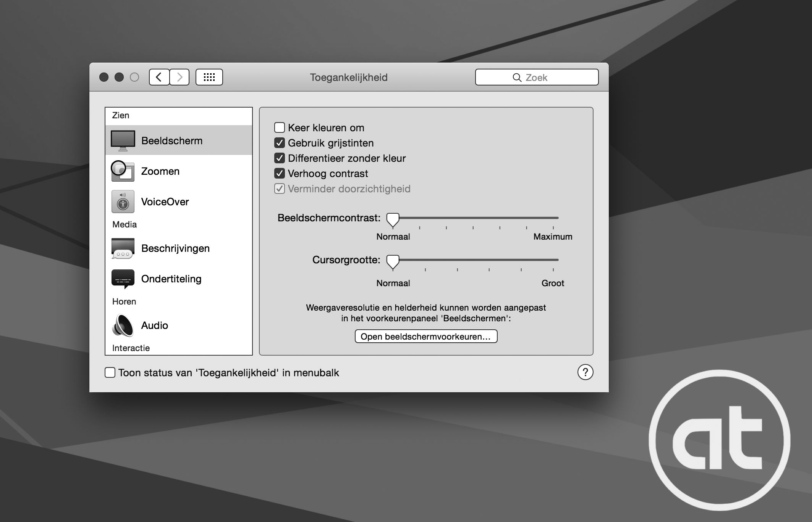The image size is (812, 522).
Task: Open help with the question mark icon
Action: tap(585, 372)
